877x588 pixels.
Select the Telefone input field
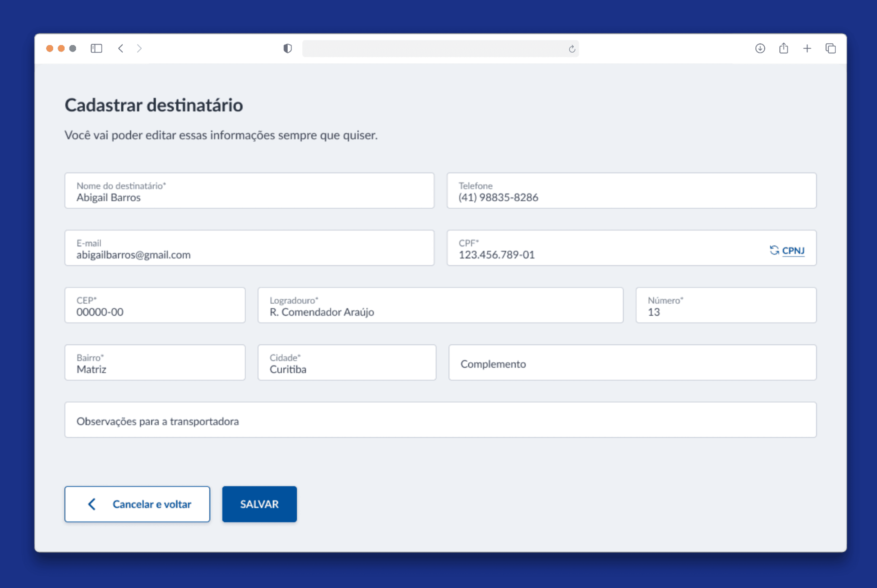pos(631,191)
